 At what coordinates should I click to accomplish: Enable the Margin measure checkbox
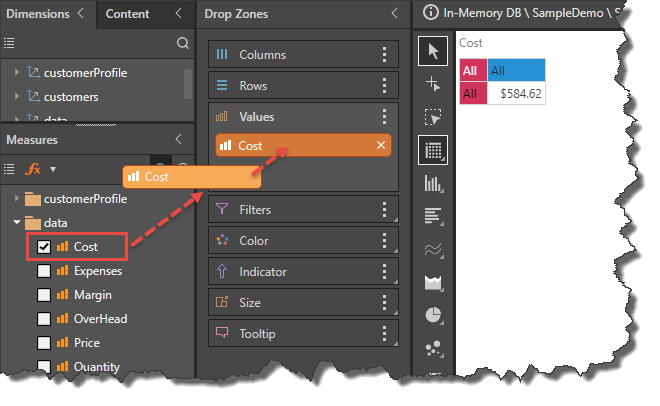[x=44, y=295]
